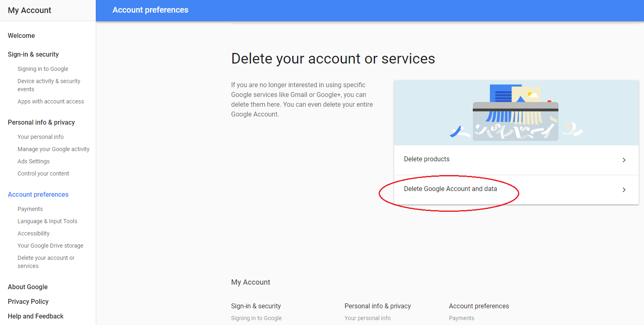
Task: Open Help and Feedback
Action: tap(35, 316)
